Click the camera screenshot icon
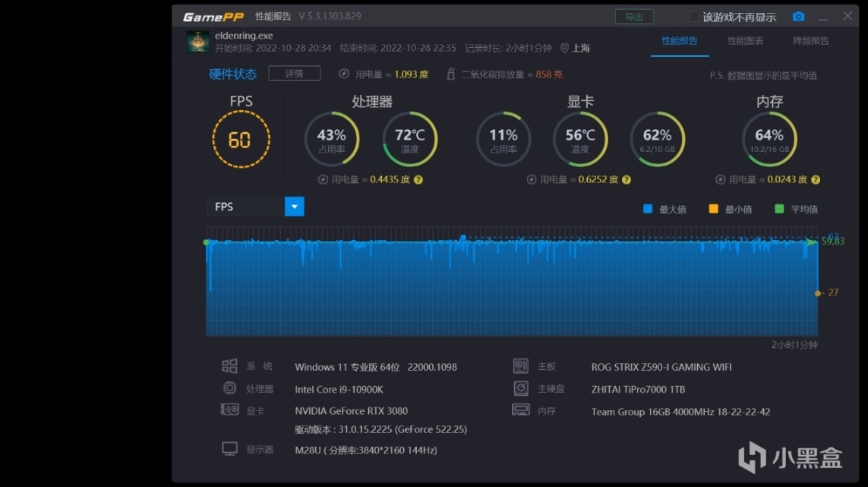Screen dimensions: 868x487 click(x=798, y=17)
